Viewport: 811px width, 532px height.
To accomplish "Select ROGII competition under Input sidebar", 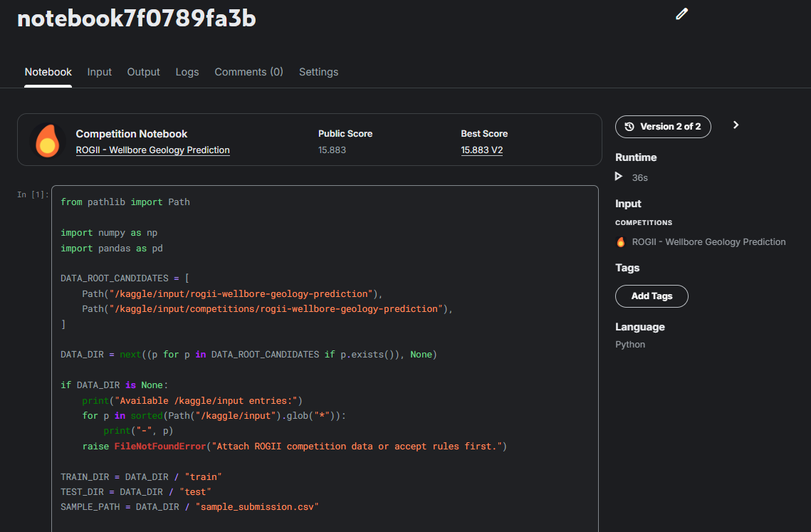I will [x=708, y=241].
